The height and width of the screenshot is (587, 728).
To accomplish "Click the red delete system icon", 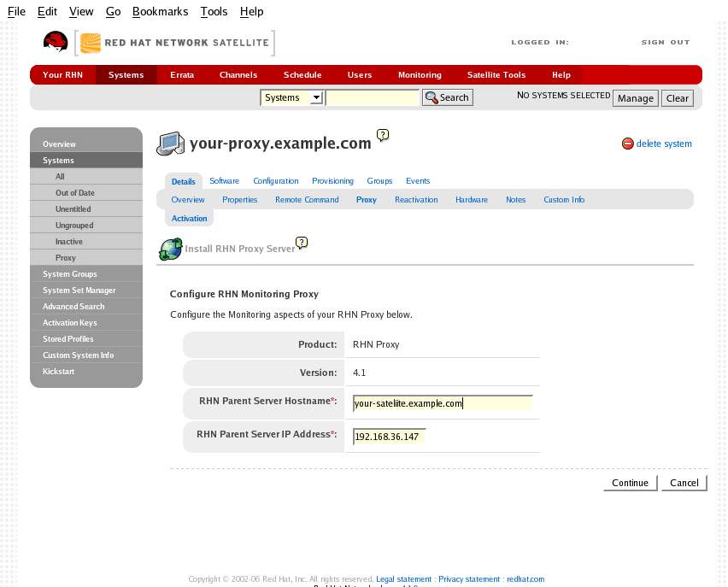I will pos(628,144).
